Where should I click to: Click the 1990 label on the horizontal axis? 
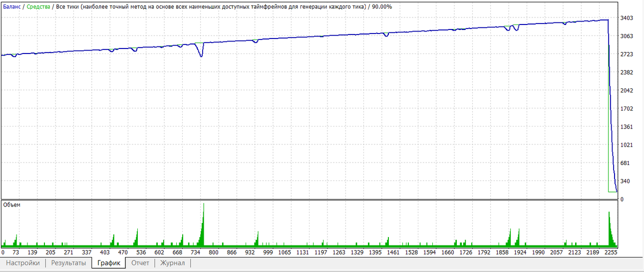click(x=538, y=253)
